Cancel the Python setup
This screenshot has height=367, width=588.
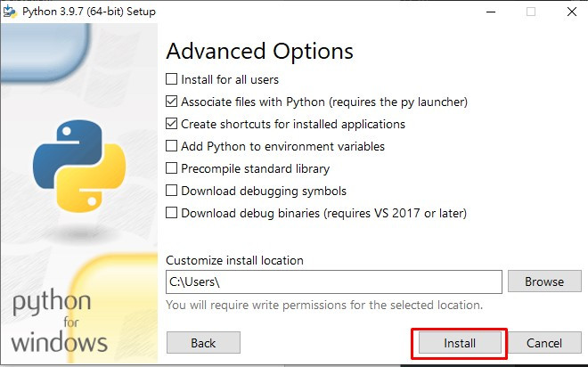point(544,343)
